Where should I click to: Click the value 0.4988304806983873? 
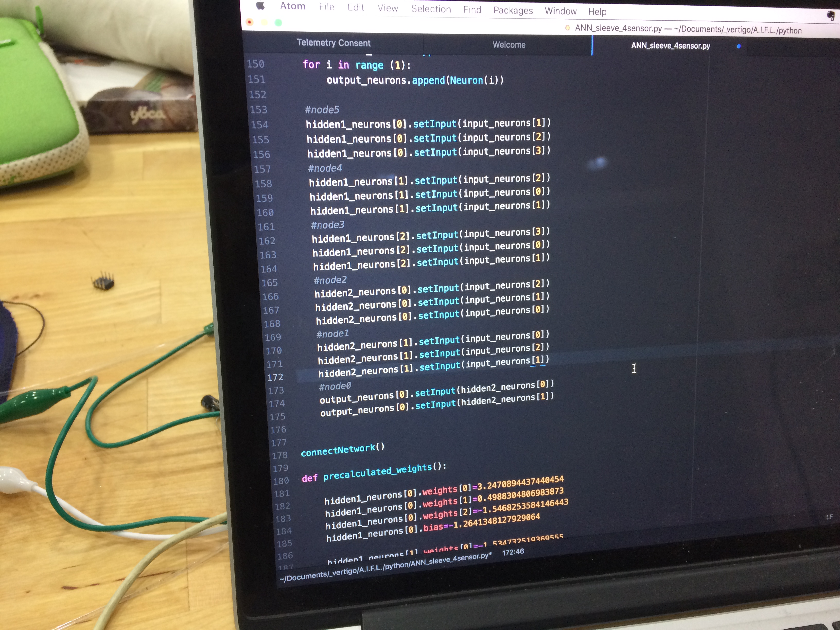pos(521,495)
